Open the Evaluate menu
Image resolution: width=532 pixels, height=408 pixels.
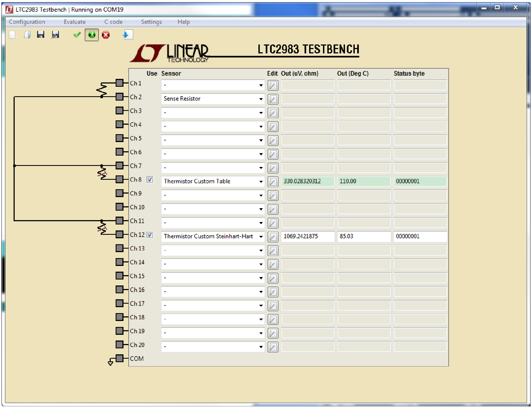pyautogui.click(x=75, y=22)
